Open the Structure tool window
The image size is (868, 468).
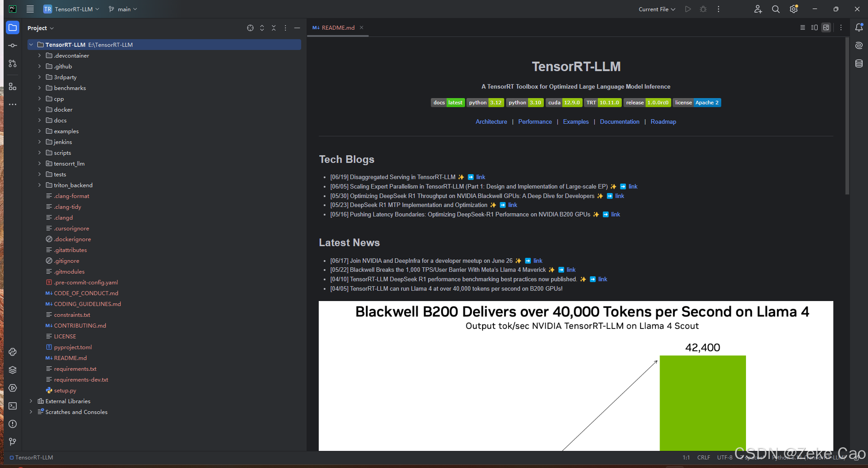coord(13,87)
